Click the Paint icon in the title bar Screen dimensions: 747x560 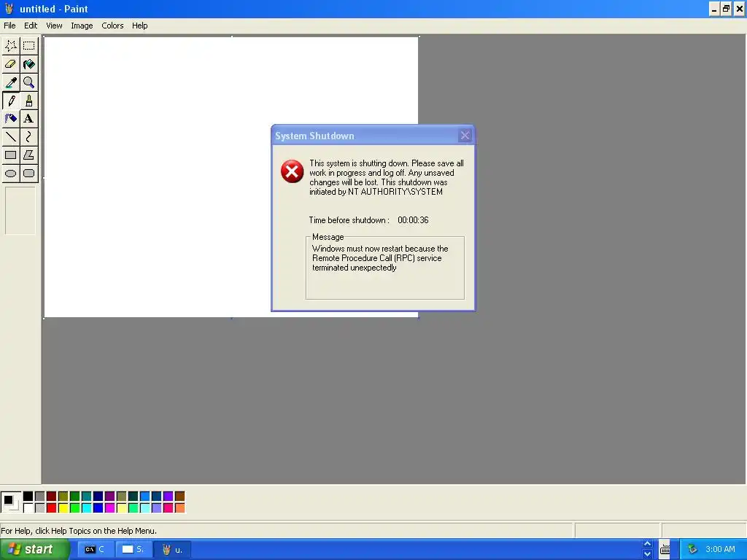(9, 9)
